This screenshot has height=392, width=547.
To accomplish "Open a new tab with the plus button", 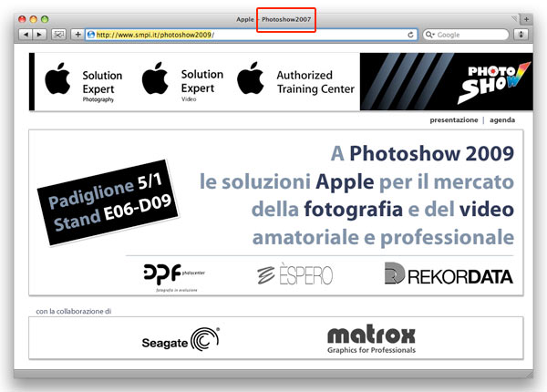I will click(526, 19).
